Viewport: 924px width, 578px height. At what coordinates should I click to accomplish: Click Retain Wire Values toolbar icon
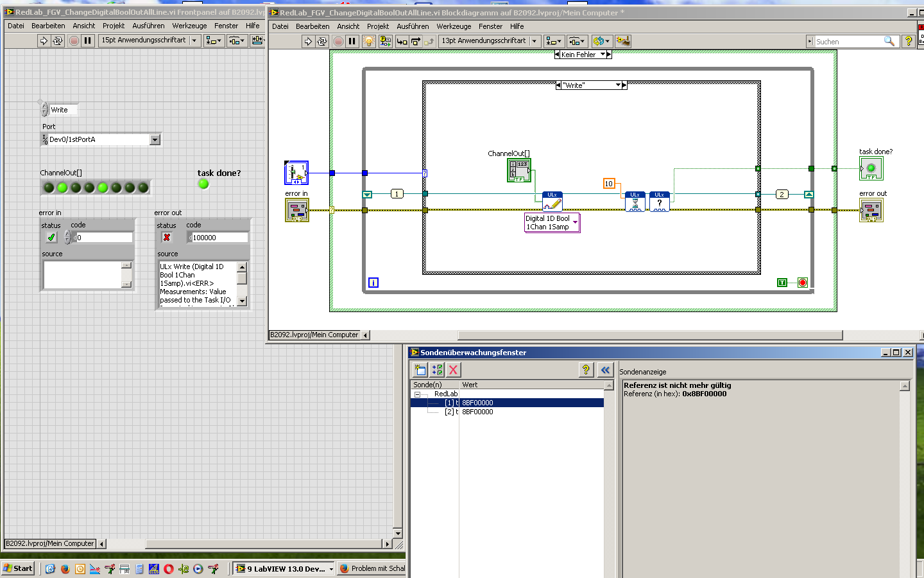click(385, 41)
